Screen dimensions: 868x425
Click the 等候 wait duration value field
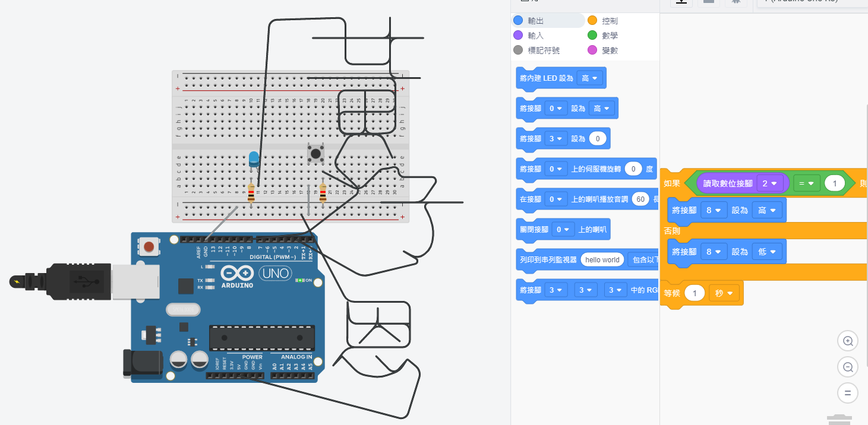[694, 293]
